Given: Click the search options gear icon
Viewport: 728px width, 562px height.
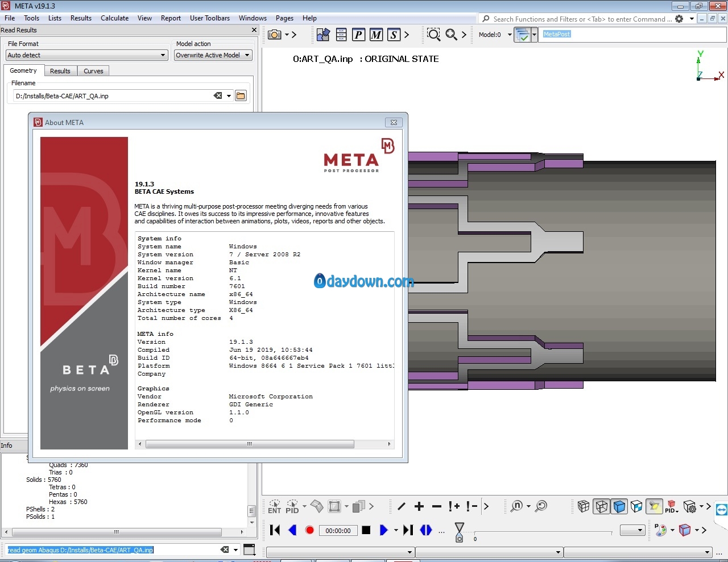Looking at the screenshot, I should coord(679,19).
